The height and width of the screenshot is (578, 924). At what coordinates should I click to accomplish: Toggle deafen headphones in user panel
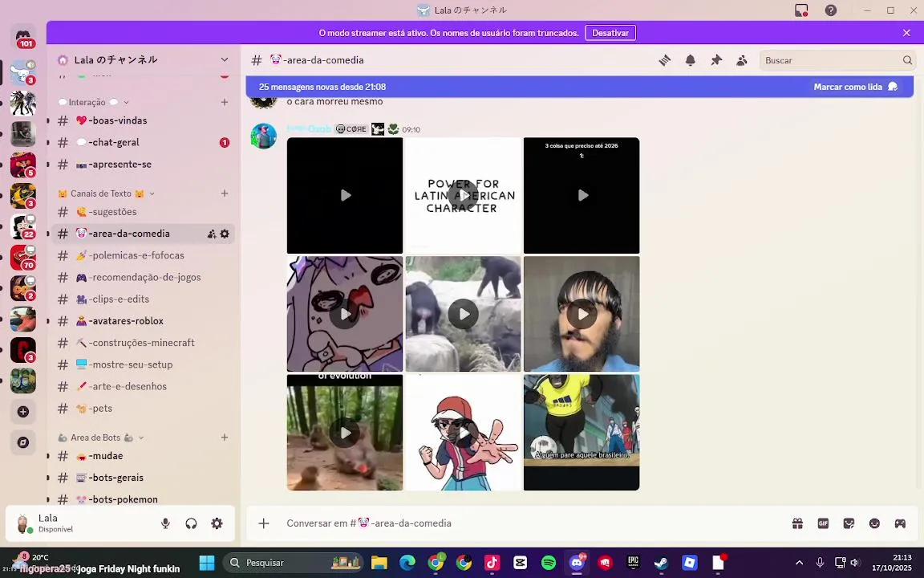191,523
